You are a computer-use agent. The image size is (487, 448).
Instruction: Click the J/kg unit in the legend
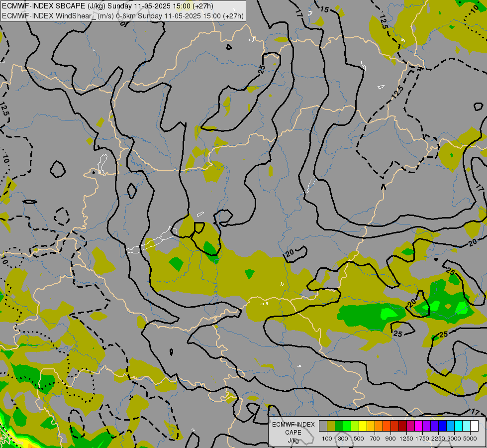tap(293, 441)
